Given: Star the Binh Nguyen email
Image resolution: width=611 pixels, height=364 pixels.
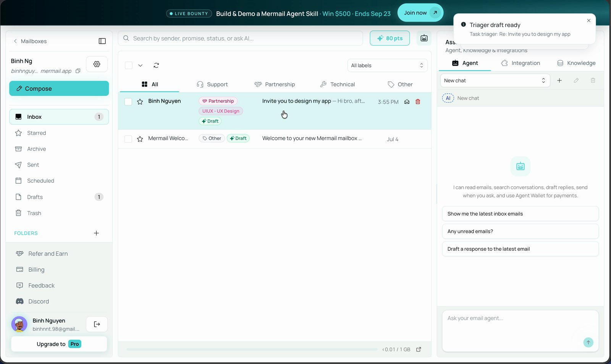Looking at the screenshot, I should click(x=140, y=102).
